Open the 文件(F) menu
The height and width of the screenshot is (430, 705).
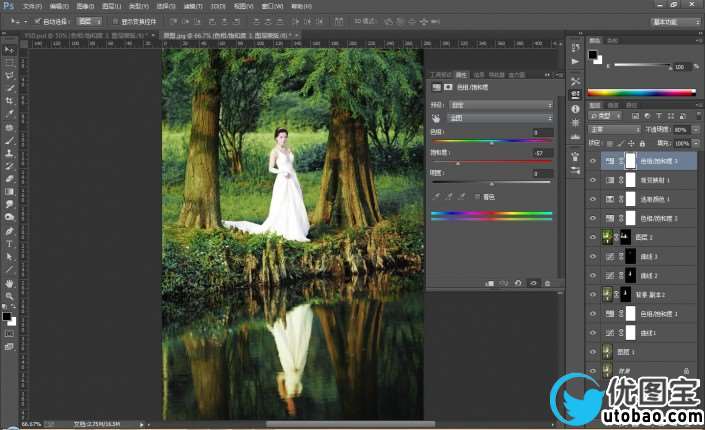click(32, 6)
